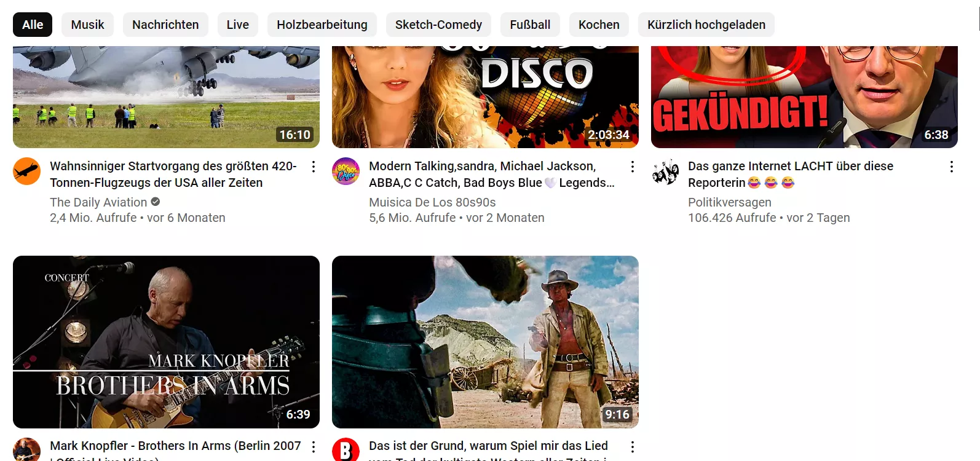
Task: Open more options for Modern Talking video
Action: (633, 167)
